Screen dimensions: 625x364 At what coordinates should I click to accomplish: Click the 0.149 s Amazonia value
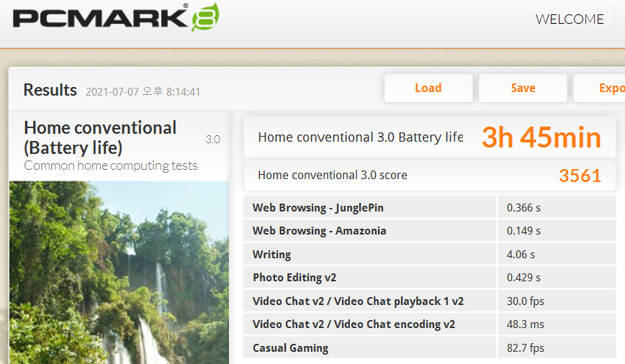tap(523, 231)
